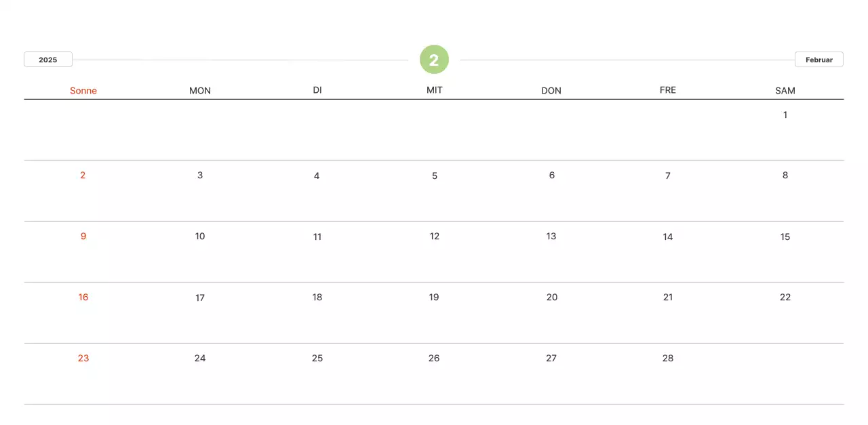This screenshot has width=868, height=425.
Task: Select February 14
Action: click(668, 237)
